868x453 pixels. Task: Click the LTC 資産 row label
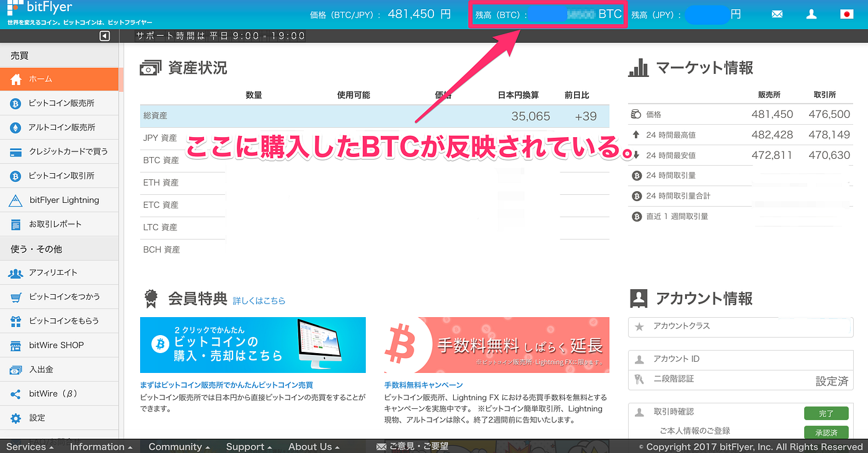tap(160, 227)
